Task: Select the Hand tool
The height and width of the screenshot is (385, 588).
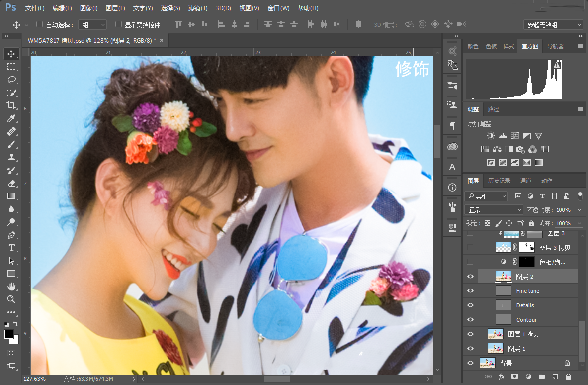Action: [11, 287]
